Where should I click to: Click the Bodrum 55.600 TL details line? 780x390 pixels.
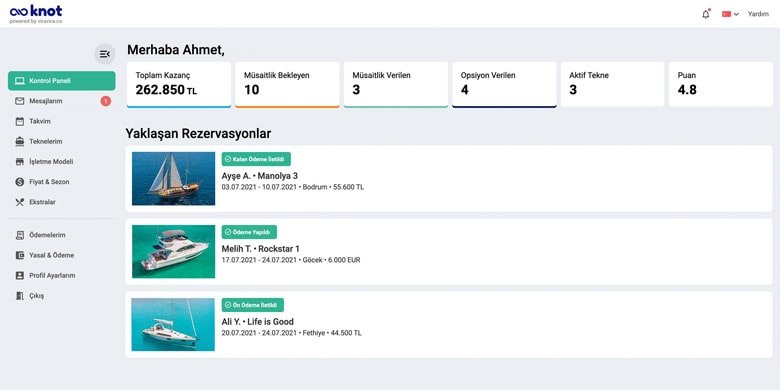tap(292, 188)
